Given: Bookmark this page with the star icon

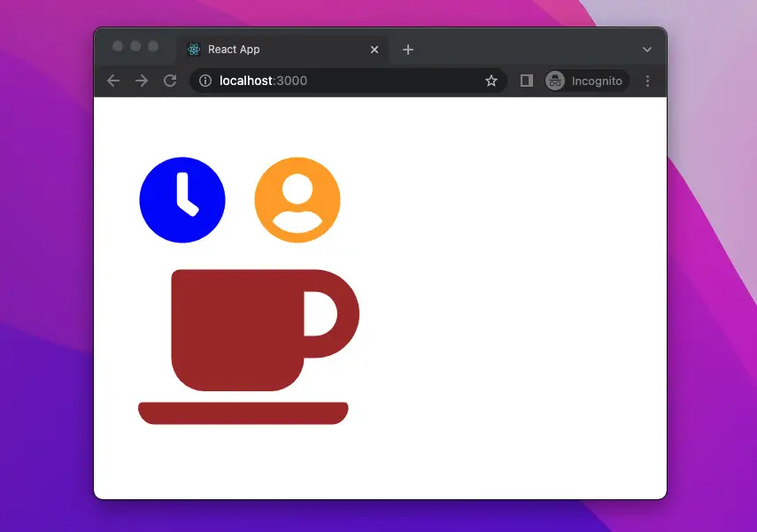Looking at the screenshot, I should tap(491, 81).
